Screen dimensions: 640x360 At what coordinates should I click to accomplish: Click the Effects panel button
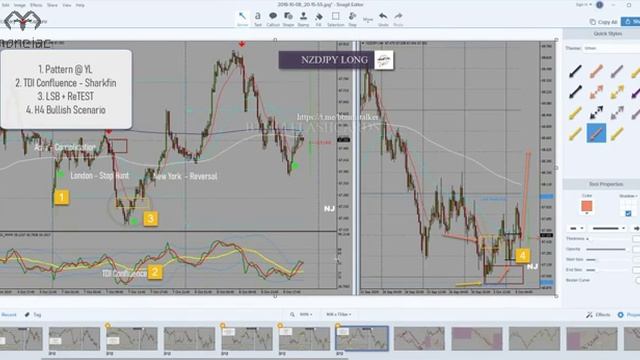[599, 315]
